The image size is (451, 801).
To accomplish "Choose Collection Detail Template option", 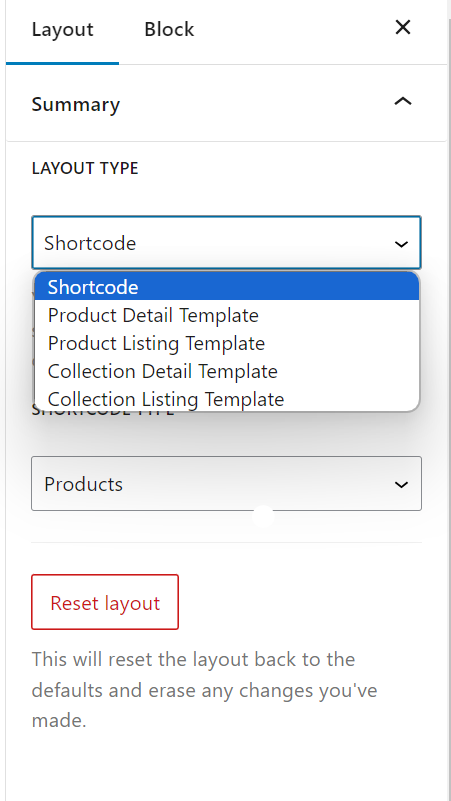I will (x=227, y=371).
